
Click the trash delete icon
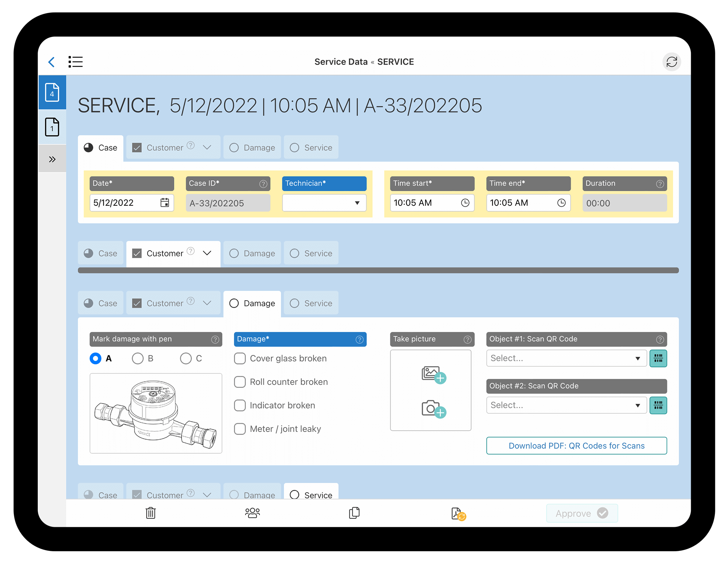tap(151, 513)
